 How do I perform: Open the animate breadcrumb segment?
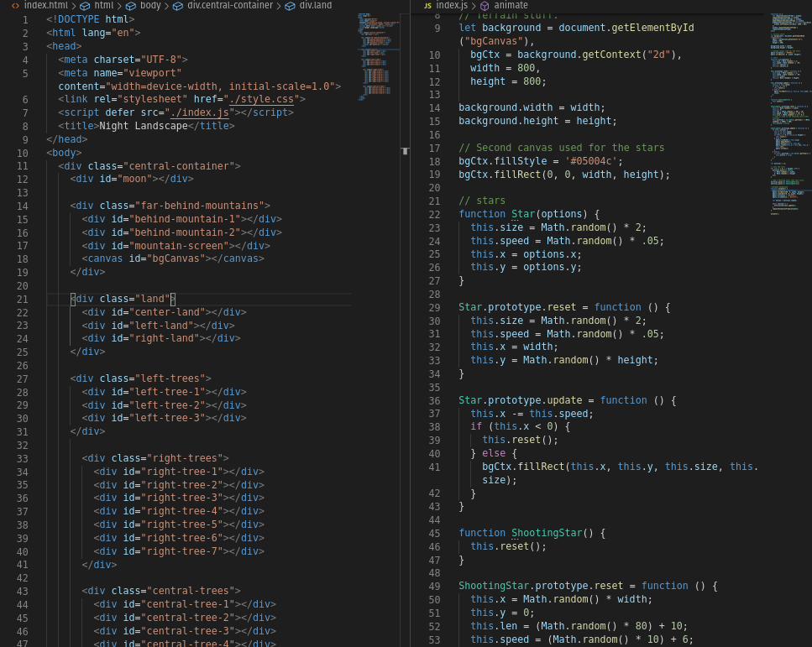click(x=511, y=5)
